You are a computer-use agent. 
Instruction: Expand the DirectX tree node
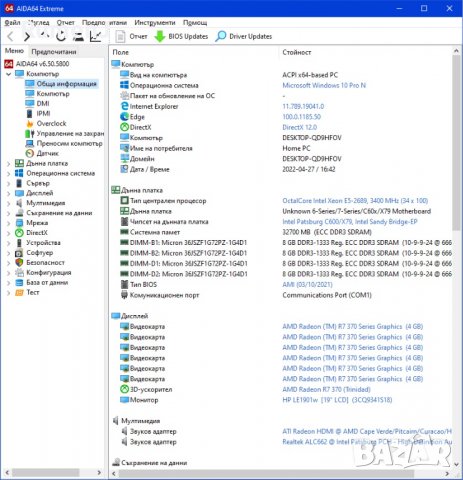[9, 233]
